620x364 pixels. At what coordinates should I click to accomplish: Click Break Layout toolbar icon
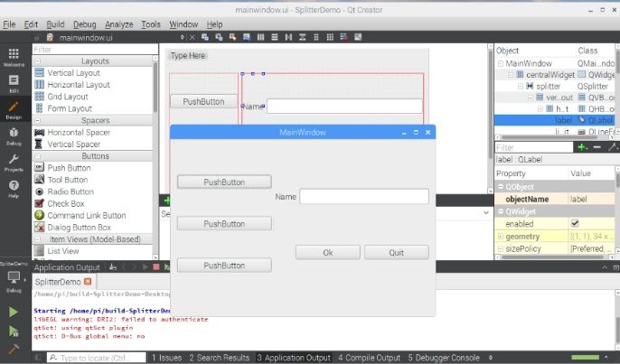click(x=344, y=37)
